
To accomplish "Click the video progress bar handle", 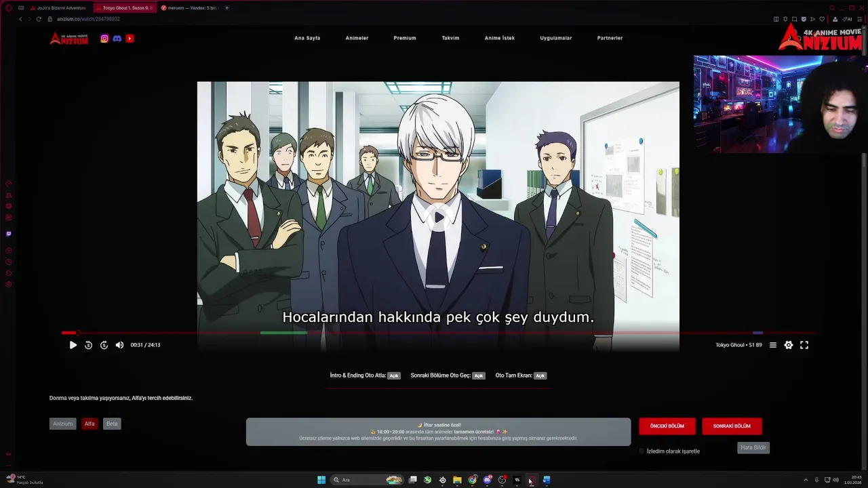I will [78, 333].
